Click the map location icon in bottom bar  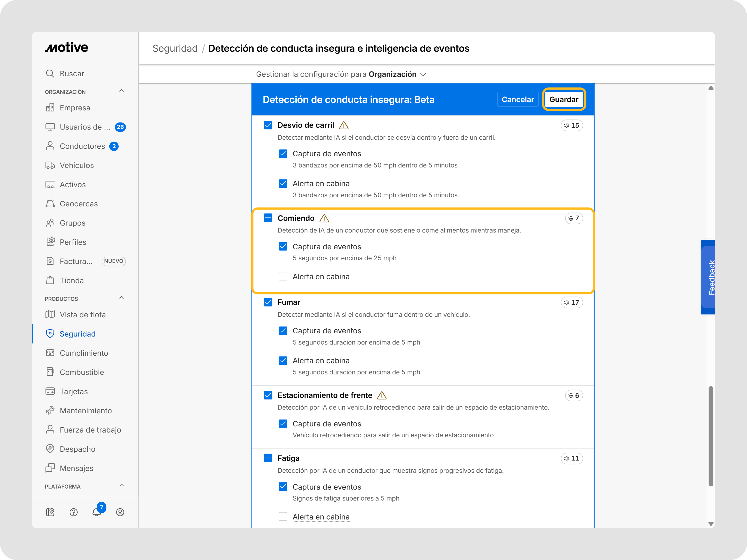pos(50,512)
